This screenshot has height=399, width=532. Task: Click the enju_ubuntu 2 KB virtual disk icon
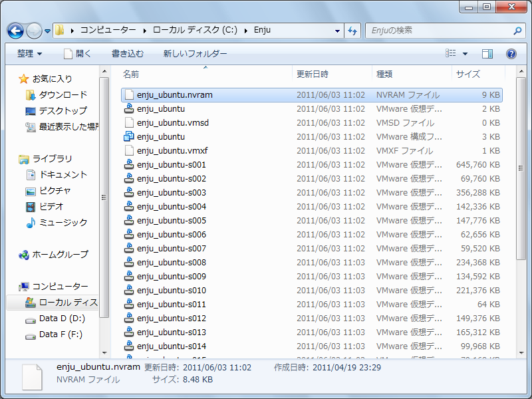(129, 108)
